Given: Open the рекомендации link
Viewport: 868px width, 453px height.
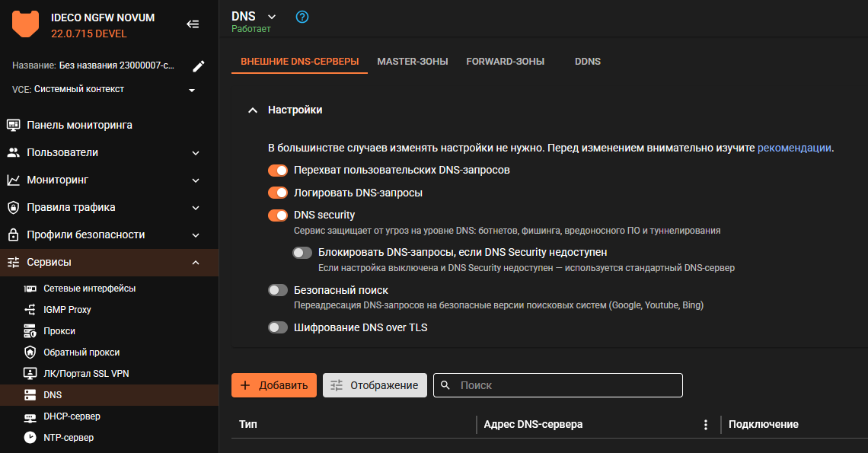Looking at the screenshot, I should point(793,148).
